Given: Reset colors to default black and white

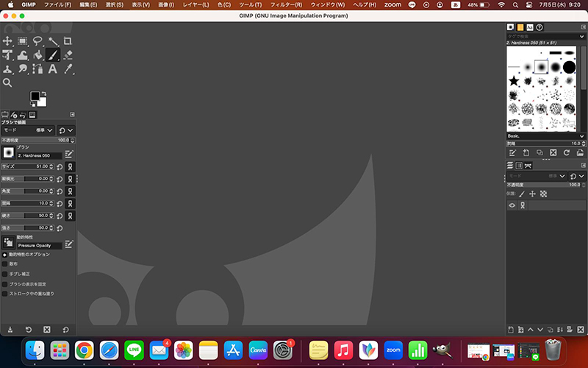Looking at the screenshot, I should coord(32,104).
